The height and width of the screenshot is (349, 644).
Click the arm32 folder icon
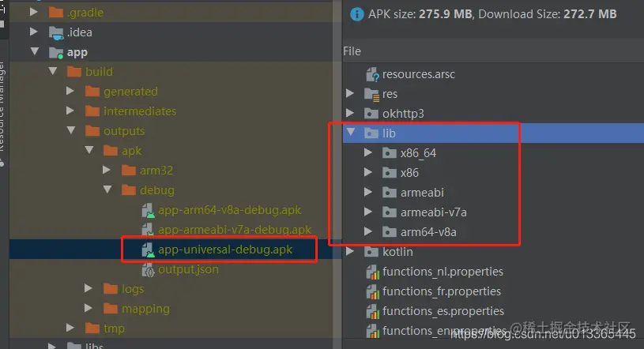click(129, 171)
